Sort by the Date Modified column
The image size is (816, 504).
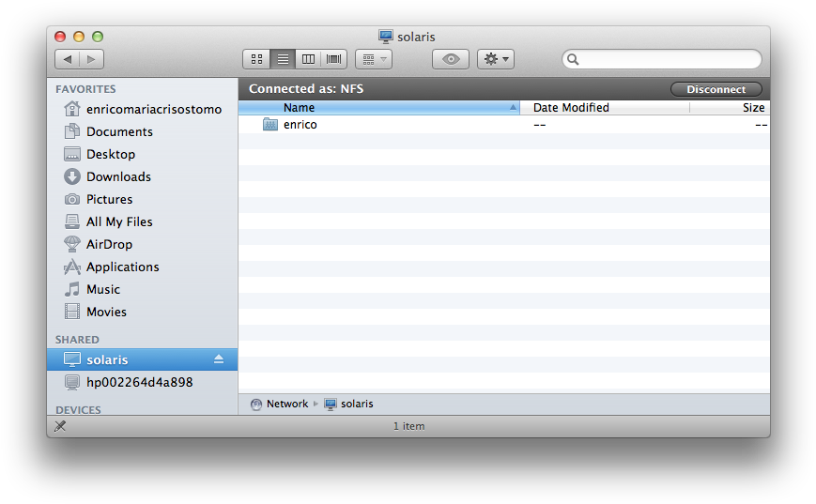(605, 108)
